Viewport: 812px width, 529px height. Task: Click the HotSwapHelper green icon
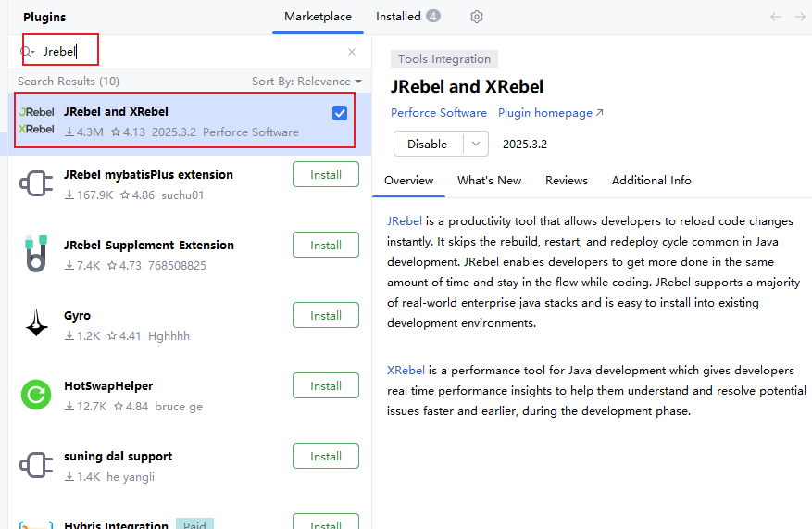(x=36, y=395)
